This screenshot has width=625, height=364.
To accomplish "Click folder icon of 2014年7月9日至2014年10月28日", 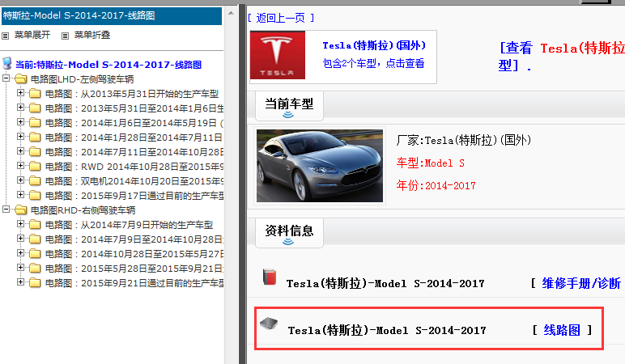I will click(x=35, y=239).
